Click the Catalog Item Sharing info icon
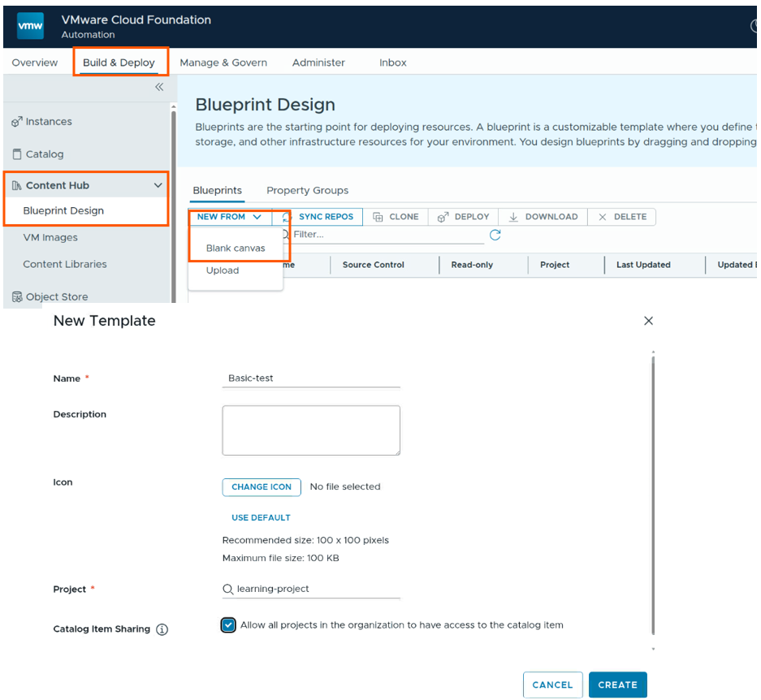The image size is (761, 700). click(x=162, y=629)
